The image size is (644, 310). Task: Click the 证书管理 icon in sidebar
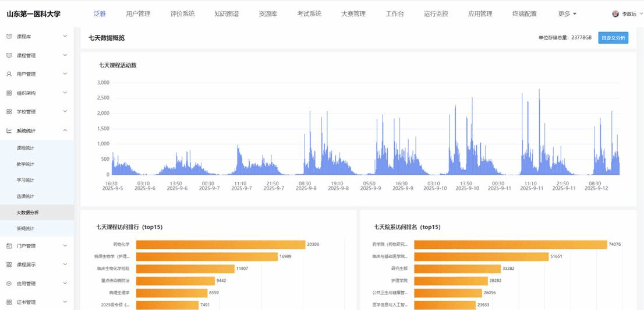click(x=9, y=302)
